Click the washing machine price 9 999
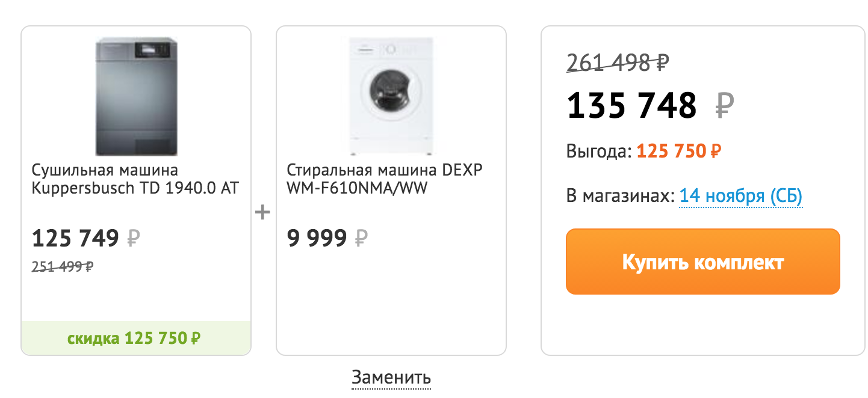 [x=317, y=239]
